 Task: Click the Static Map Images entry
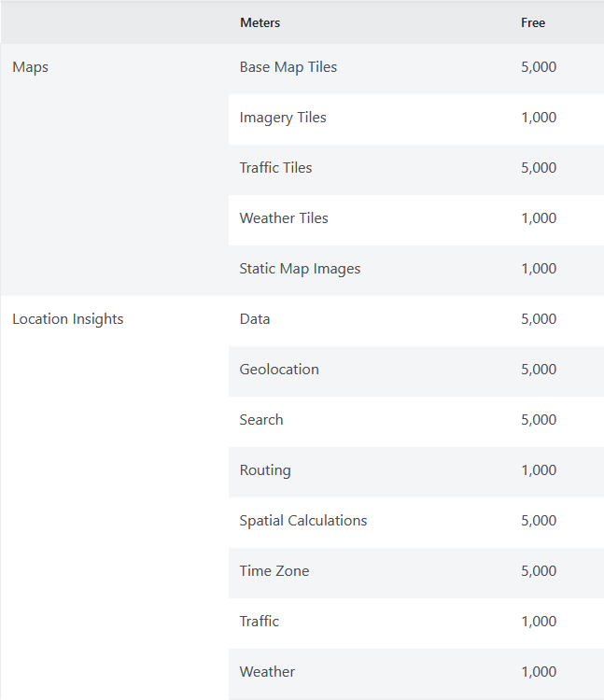coord(300,269)
